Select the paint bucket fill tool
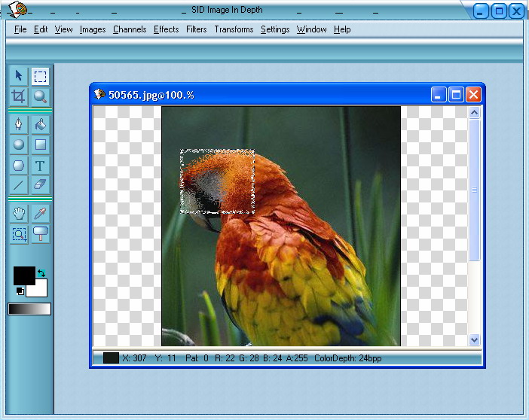529x420 pixels. pyautogui.click(x=41, y=124)
